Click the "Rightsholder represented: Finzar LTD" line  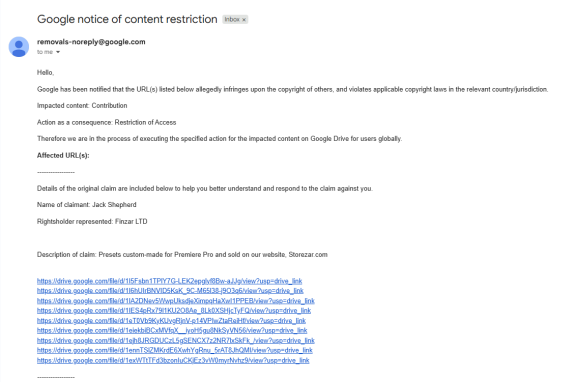[x=92, y=221]
